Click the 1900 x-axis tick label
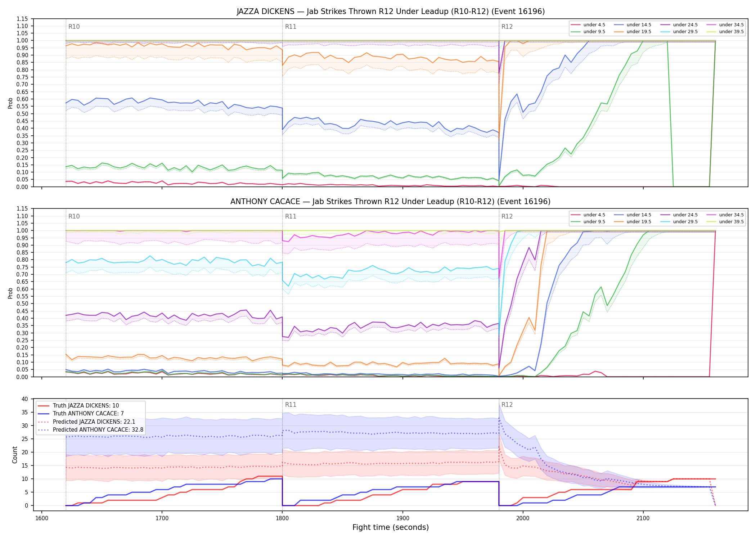This screenshot has height=540, width=756. pyautogui.click(x=402, y=518)
